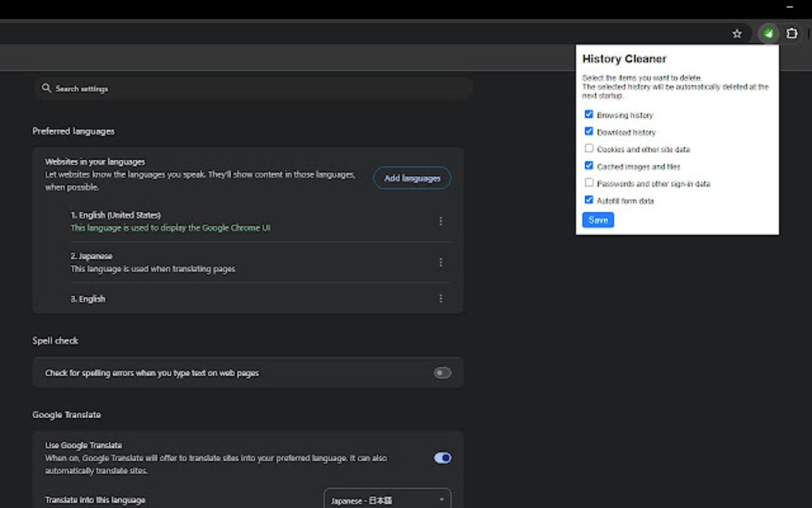Open the Japanese - 日本語 translate language dropdown
The image size is (812, 508).
point(387,498)
